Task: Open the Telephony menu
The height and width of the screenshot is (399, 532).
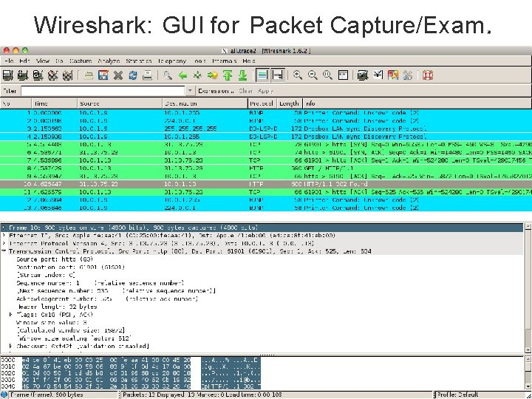Action: tap(172, 61)
